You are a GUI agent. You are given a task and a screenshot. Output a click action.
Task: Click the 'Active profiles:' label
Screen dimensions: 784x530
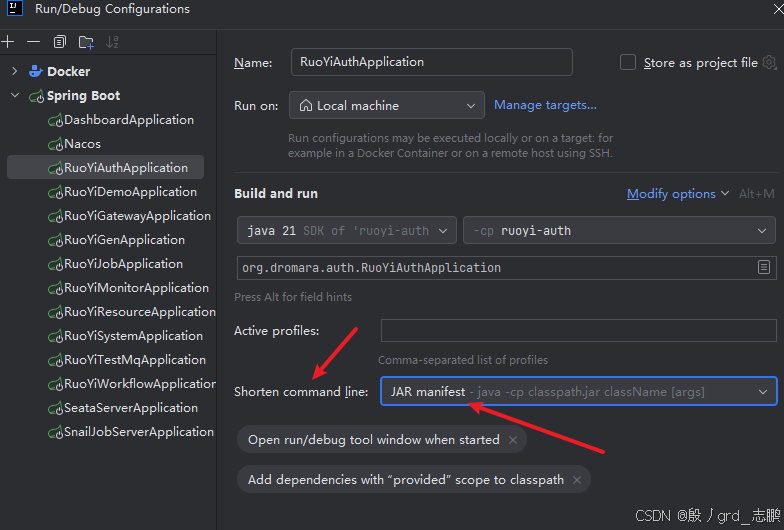click(x=276, y=331)
